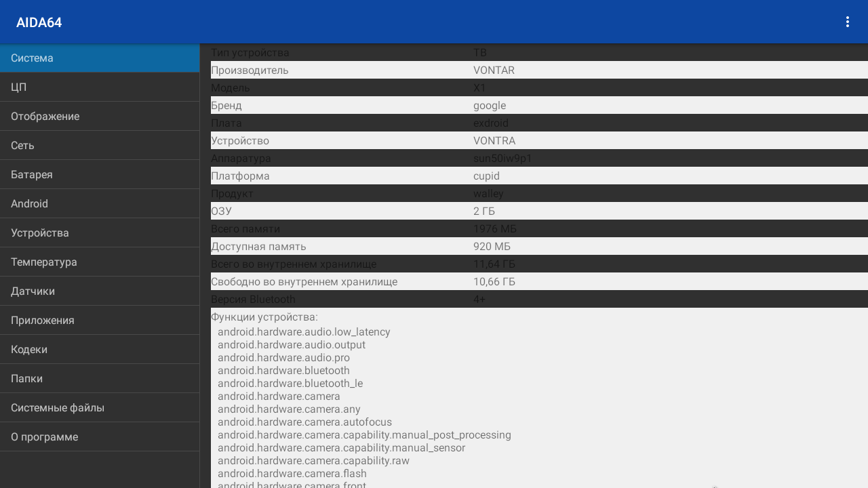View the Температура section
Screen dimensions: 868x488
(100, 262)
